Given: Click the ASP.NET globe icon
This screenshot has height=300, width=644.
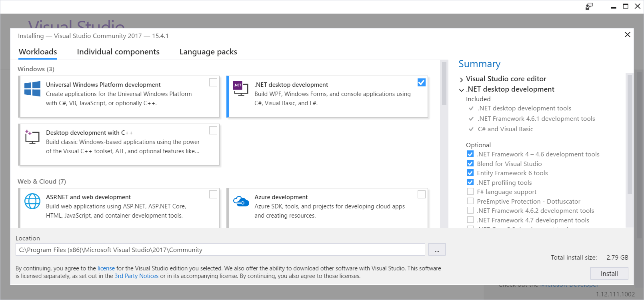Looking at the screenshot, I should [x=32, y=201].
